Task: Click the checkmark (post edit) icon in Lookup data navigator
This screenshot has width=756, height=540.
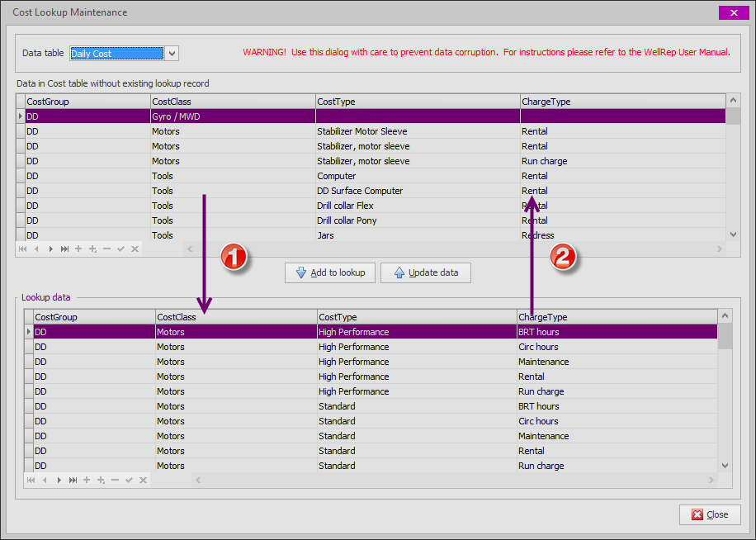Action: pyautogui.click(x=129, y=480)
